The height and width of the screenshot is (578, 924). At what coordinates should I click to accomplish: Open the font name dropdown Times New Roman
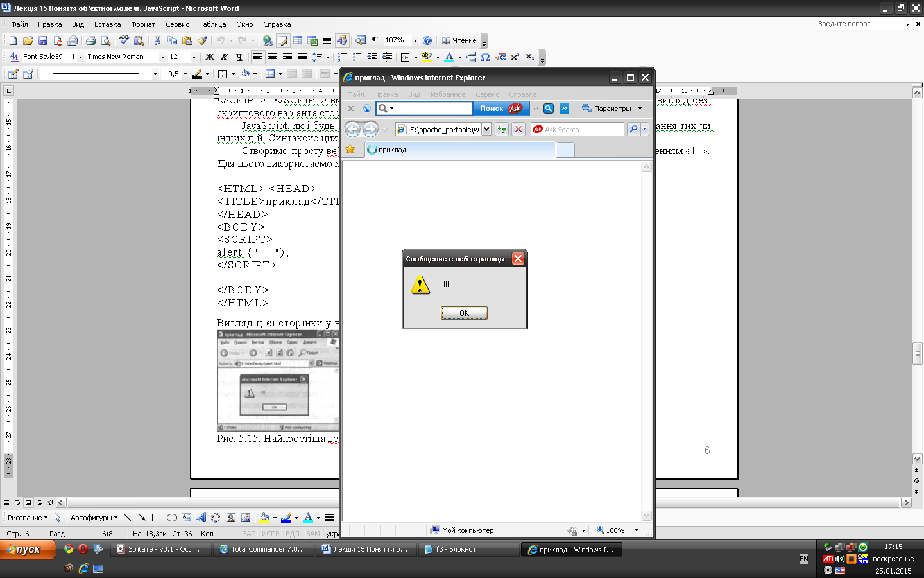pos(162,57)
